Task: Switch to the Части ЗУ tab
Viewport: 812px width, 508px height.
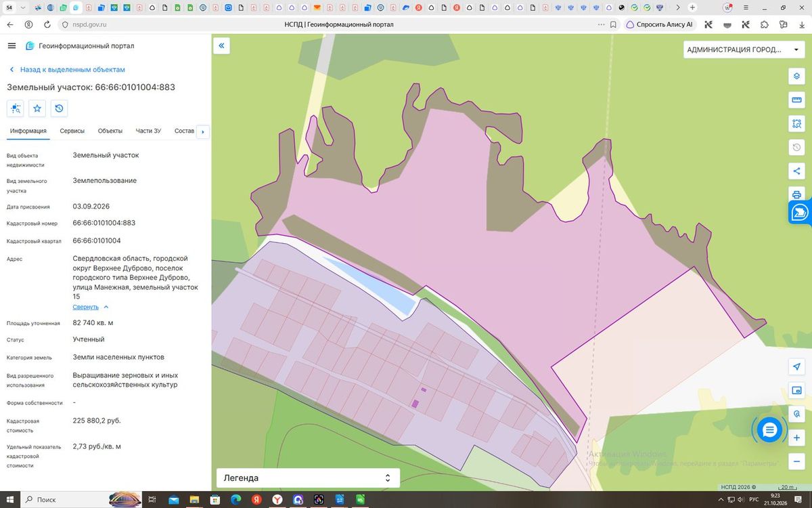Action: click(x=148, y=131)
